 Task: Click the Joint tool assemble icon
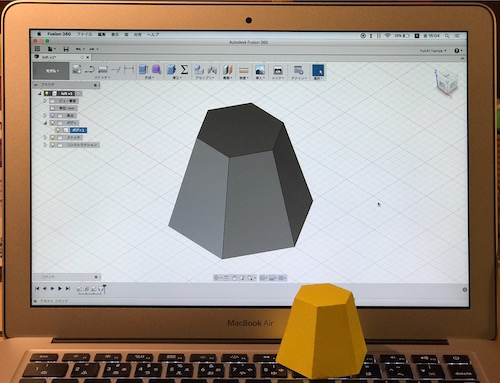point(212,70)
